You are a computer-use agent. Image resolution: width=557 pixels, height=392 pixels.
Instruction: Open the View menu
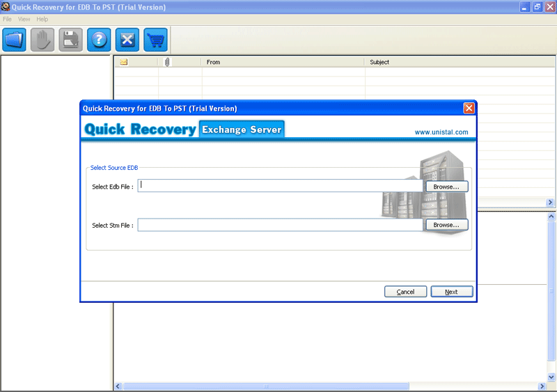pos(24,19)
